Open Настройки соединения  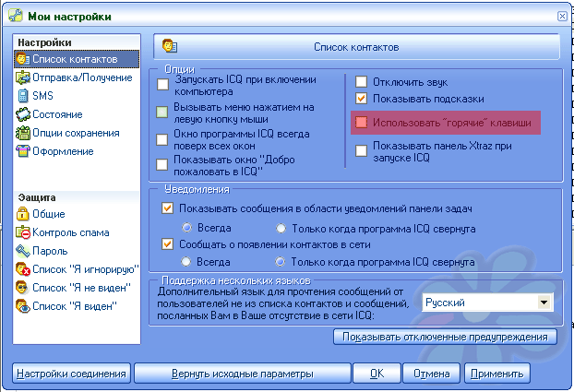point(71,374)
